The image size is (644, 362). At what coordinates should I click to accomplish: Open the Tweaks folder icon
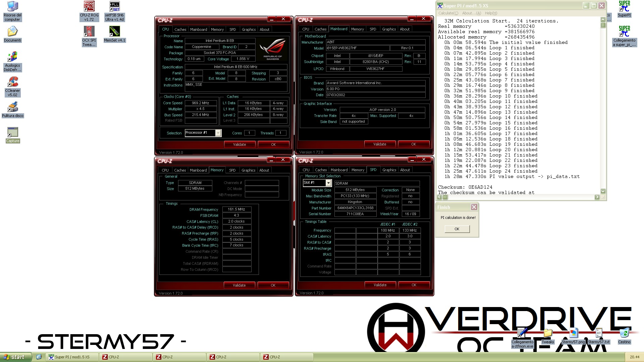click(547, 336)
